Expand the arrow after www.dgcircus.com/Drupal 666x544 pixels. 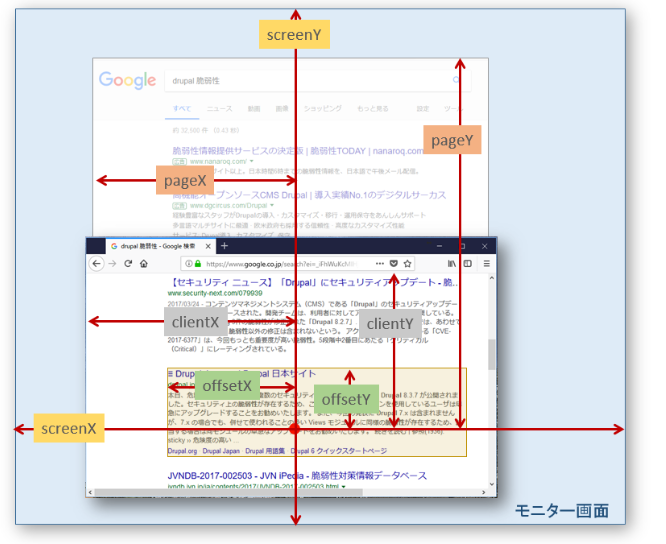coord(272,206)
